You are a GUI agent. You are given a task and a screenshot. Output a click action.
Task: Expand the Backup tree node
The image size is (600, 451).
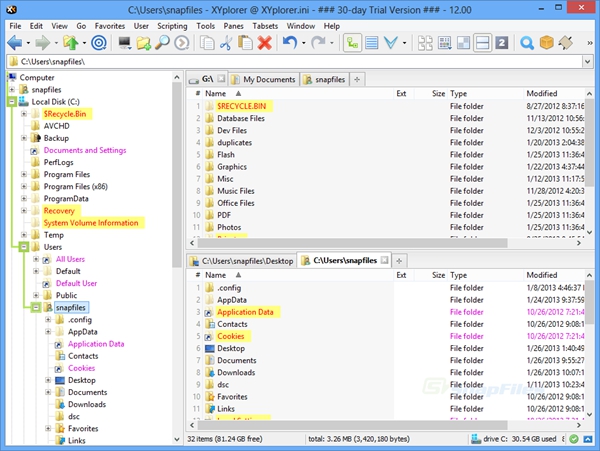click(x=24, y=138)
